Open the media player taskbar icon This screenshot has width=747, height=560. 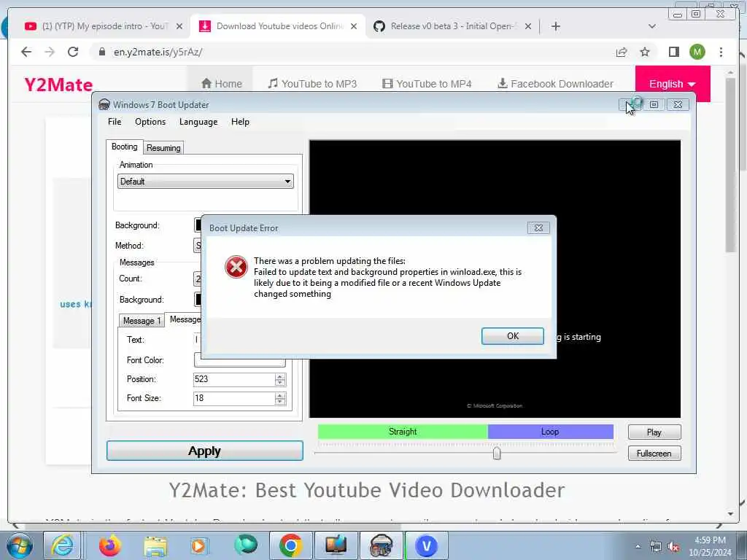198,545
